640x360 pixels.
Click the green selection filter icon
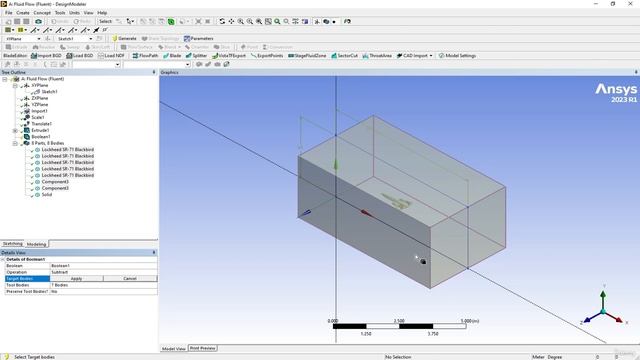[x=171, y=21]
